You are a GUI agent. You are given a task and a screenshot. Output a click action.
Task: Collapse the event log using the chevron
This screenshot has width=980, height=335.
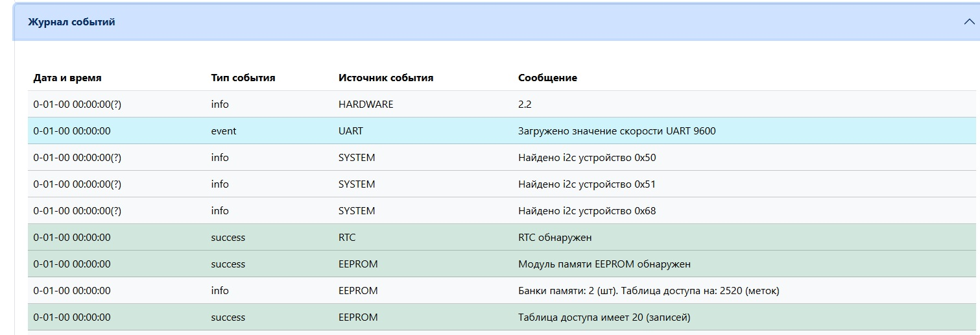point(968,22)
